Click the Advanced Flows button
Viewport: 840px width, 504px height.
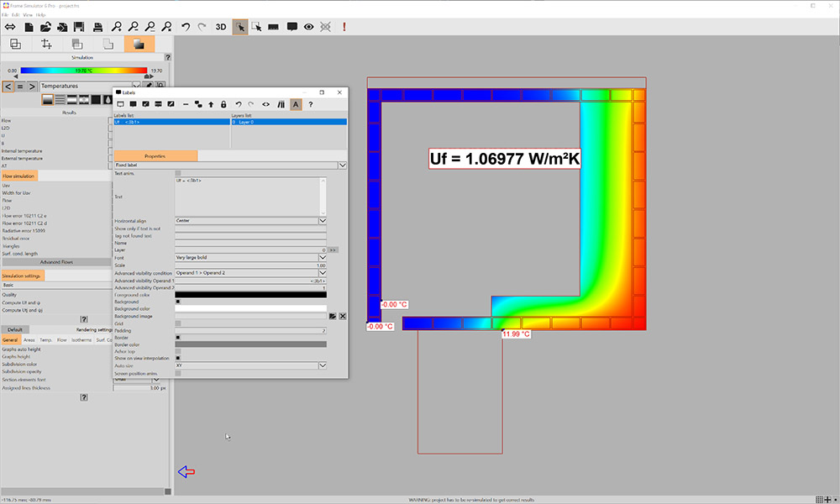[56, 262]
